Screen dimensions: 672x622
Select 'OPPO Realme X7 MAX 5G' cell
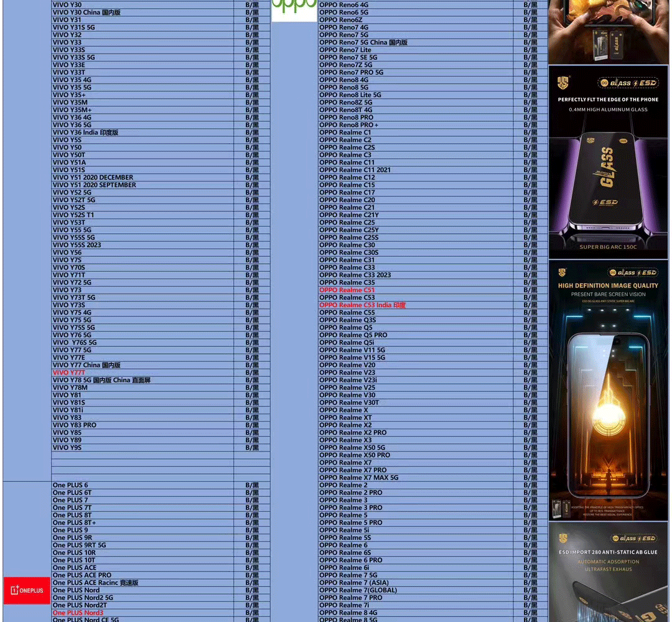tap(416, 478)
